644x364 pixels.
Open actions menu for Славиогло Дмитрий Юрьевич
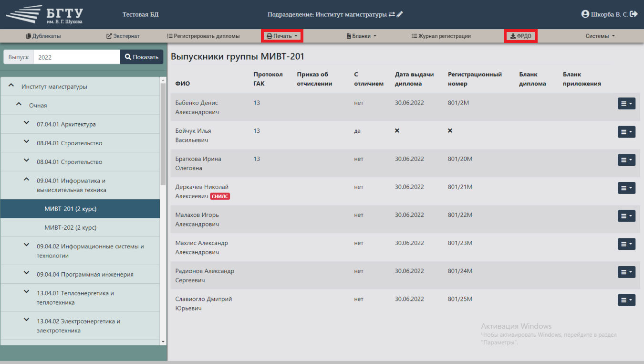click(x=626, y=300)
